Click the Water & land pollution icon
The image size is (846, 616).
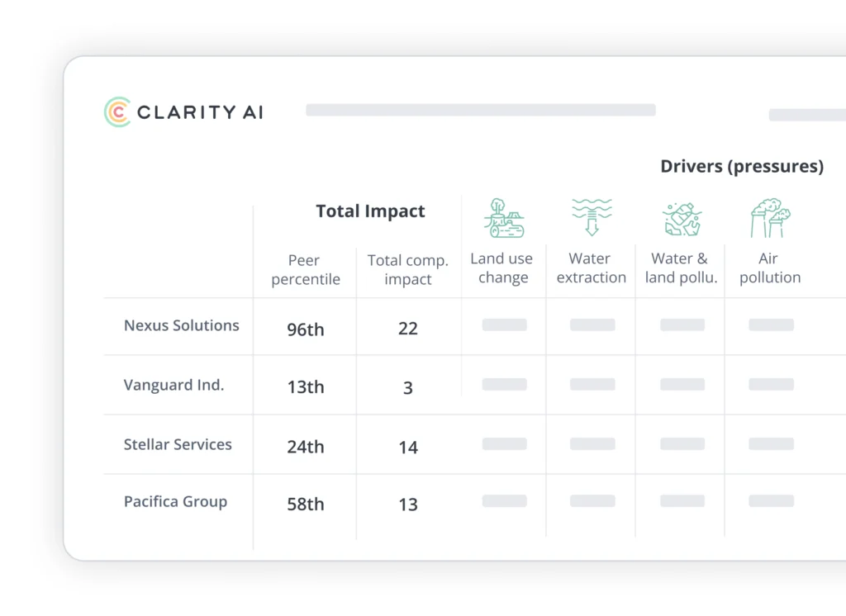[682, 218]
